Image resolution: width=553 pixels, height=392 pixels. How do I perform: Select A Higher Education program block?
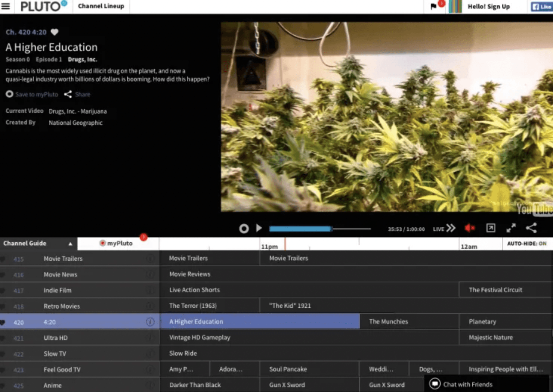click(260, 321)
